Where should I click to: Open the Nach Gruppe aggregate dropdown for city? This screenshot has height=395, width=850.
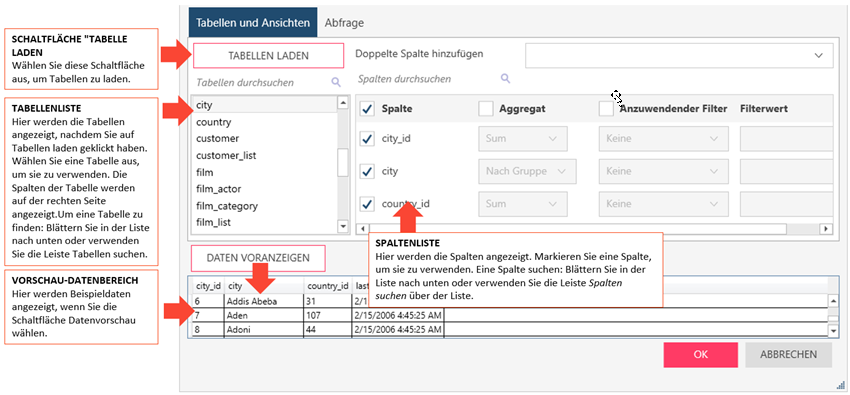(x=527, y=171)
